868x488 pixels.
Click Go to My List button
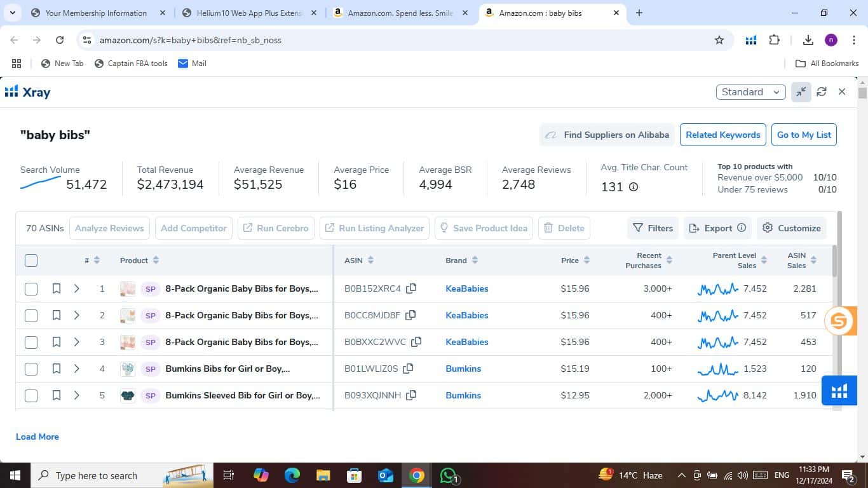click(x=804, y=135)
